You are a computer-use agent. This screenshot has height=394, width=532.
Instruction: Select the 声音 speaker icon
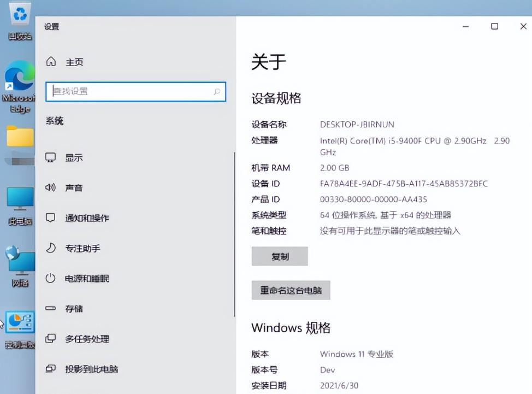pyautogui.click(x=51, y=187)
